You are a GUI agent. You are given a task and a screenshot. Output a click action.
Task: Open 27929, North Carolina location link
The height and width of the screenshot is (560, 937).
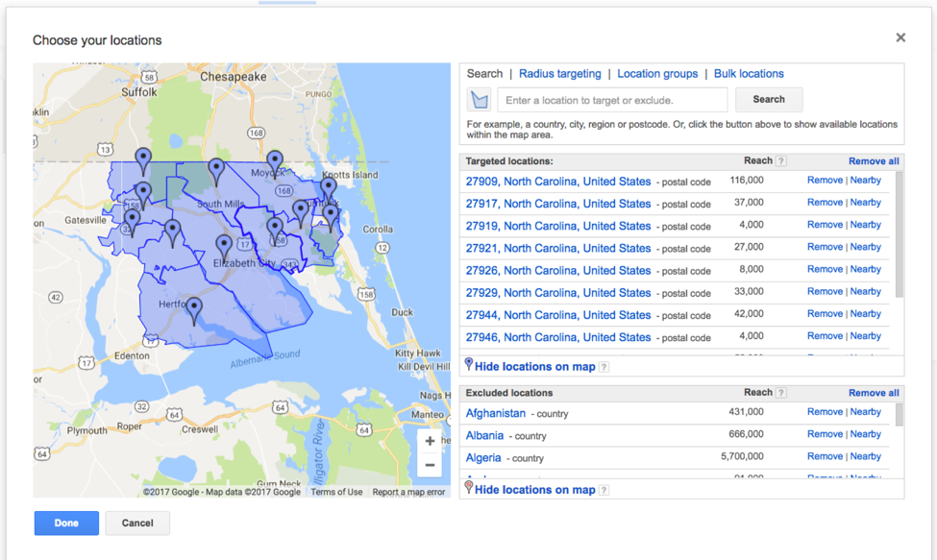558,293
